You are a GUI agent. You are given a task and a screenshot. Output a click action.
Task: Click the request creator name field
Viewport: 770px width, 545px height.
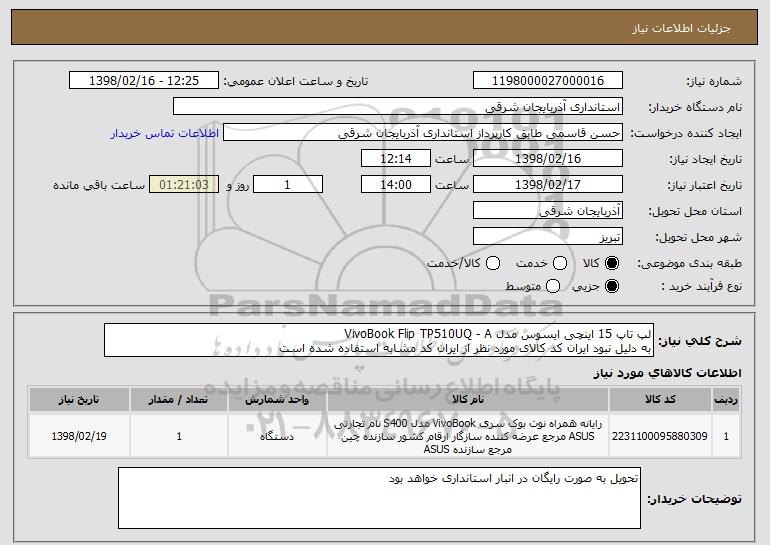tap(423, 133)
